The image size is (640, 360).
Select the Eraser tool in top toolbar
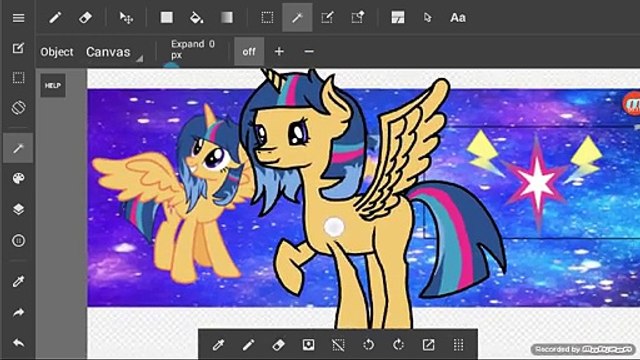(85, 18)
